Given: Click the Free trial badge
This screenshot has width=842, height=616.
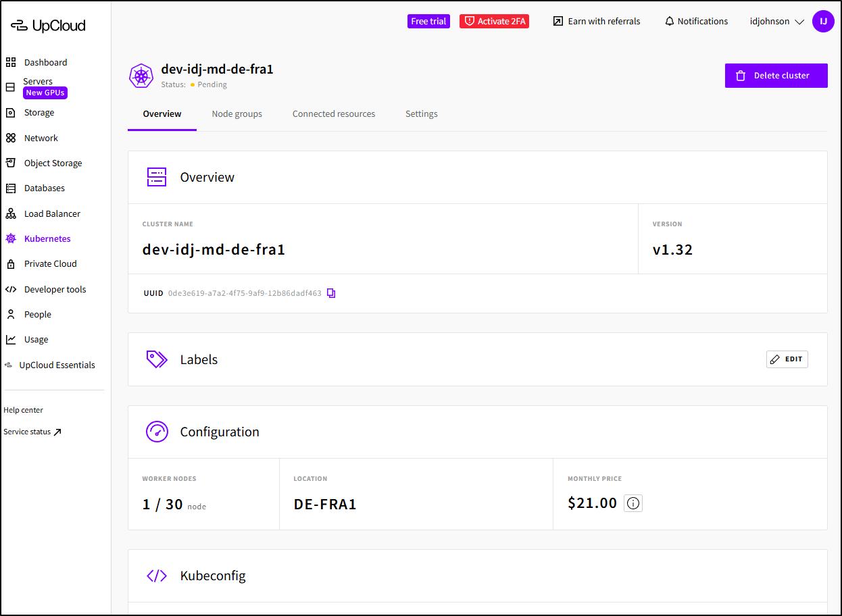Looking at the screenshot, I should pos(428,22).
